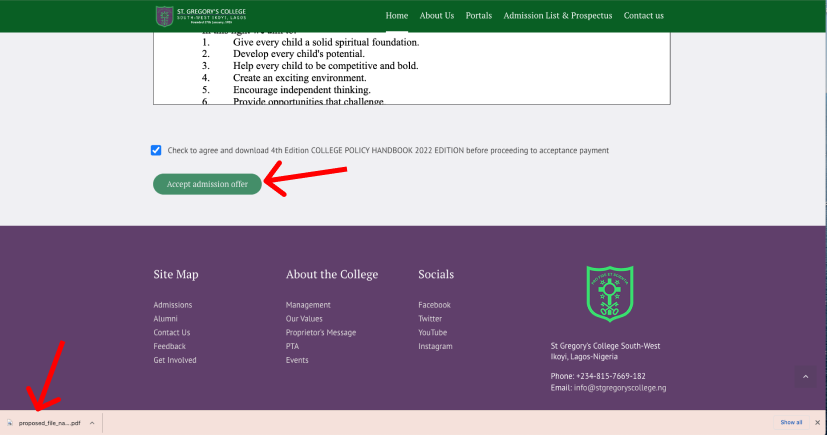Viewport: 827px width, 435px height.
Task: Click the policy document text frame
Action: click(x=411, y=69)
